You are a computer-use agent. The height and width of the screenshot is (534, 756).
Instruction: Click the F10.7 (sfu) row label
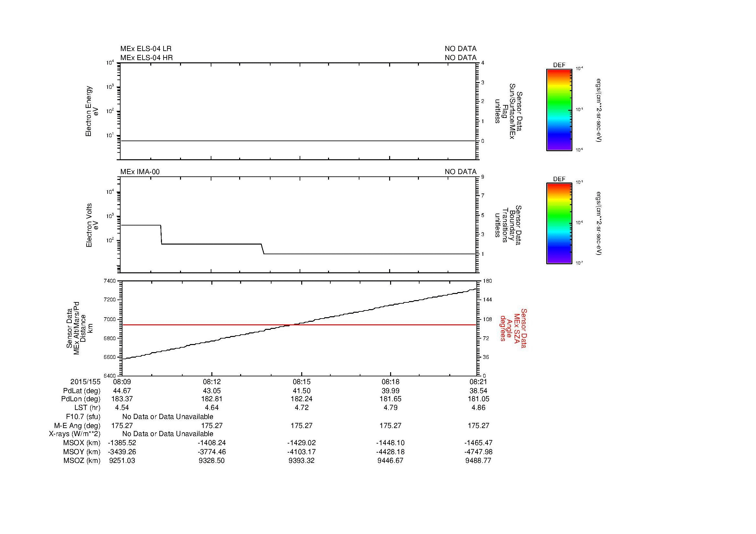83,417
